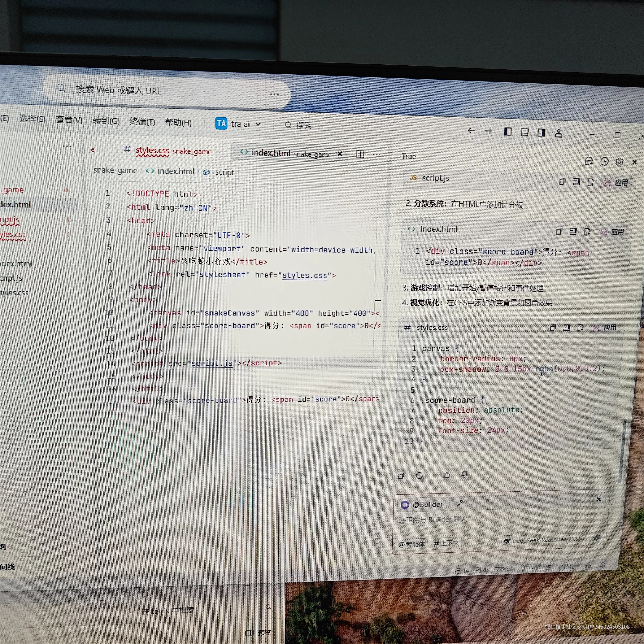Viewport: 644px width, 644px height.
Task: Open editor more actions ellipsis
Action: click(377, 154)
